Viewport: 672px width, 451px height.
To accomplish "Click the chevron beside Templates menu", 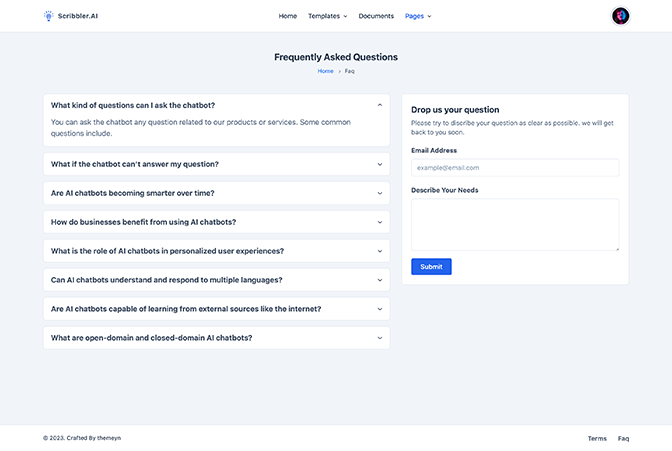I will point(345,16).
